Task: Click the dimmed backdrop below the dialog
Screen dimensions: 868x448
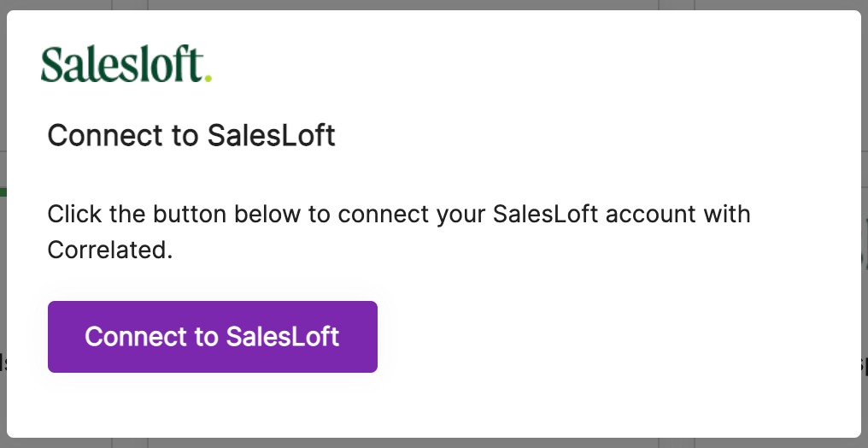Action: point(427,444)
